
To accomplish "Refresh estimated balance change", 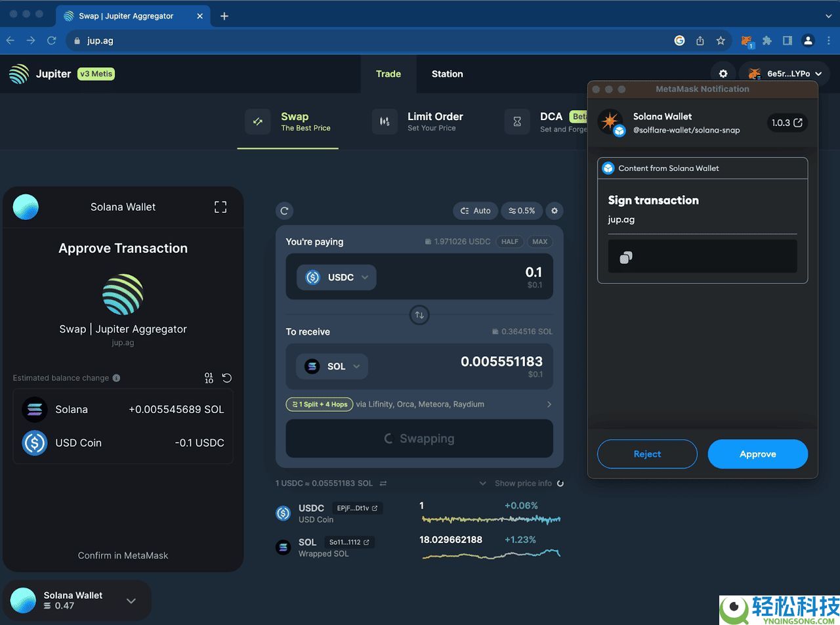I will click(x=226, y=377).
